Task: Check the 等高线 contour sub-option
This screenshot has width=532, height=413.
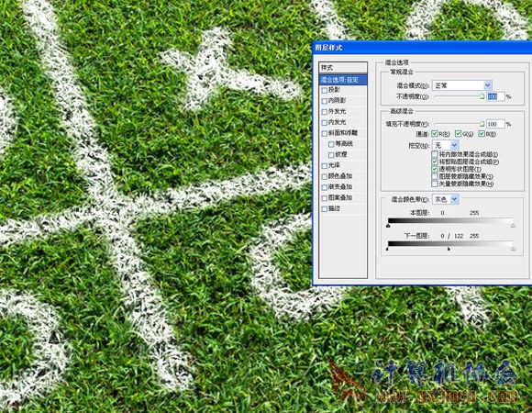Action: (x=331, y=145)
